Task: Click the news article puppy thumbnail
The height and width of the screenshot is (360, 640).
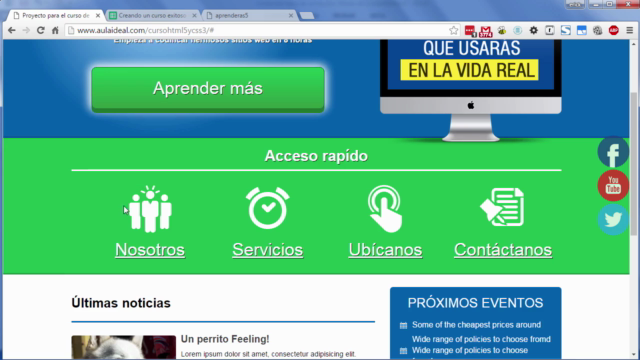Action: click(124, 347)
